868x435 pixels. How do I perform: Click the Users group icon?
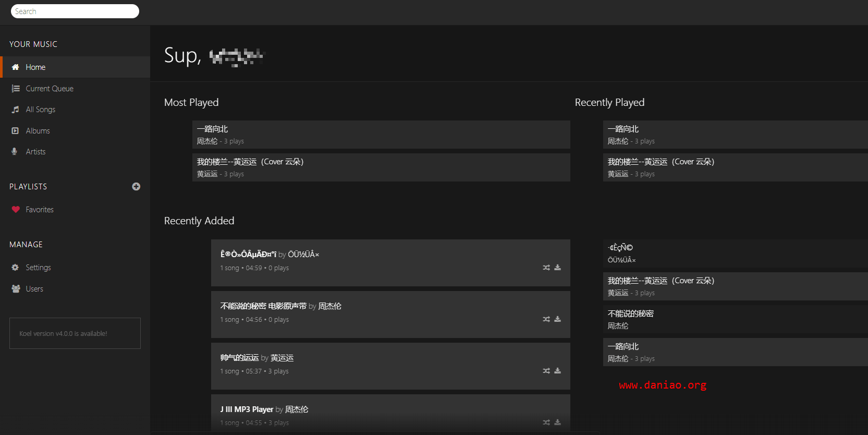16,289
